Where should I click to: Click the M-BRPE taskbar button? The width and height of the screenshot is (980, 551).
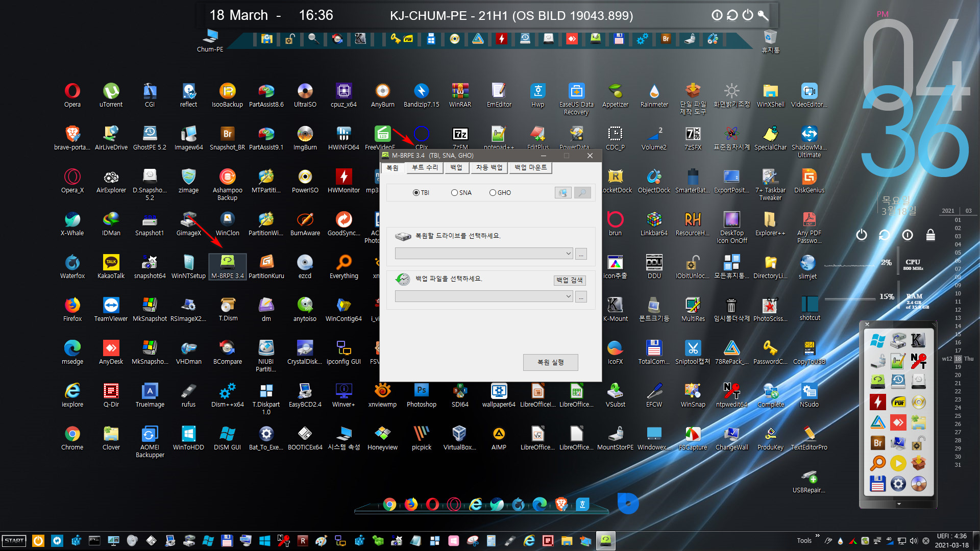coord(605,541)
